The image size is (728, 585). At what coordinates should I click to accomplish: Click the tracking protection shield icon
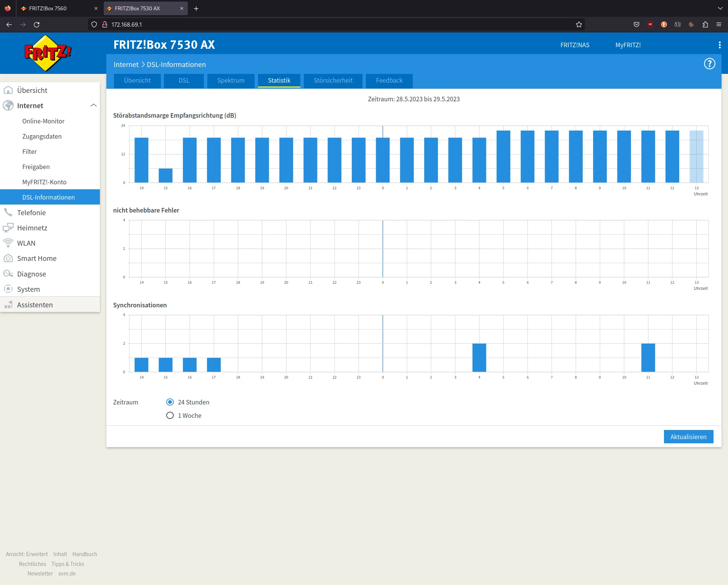click(94, 24)
